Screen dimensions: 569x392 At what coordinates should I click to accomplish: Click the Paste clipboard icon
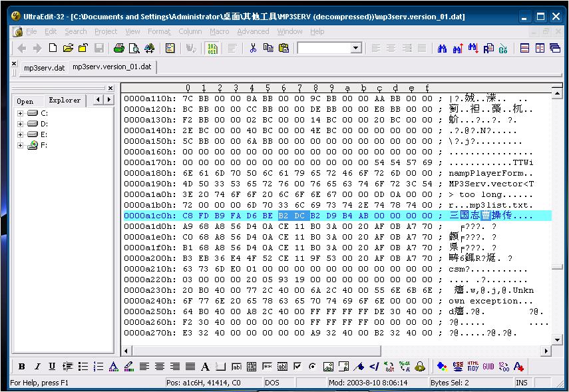click(x=284, y=48)
